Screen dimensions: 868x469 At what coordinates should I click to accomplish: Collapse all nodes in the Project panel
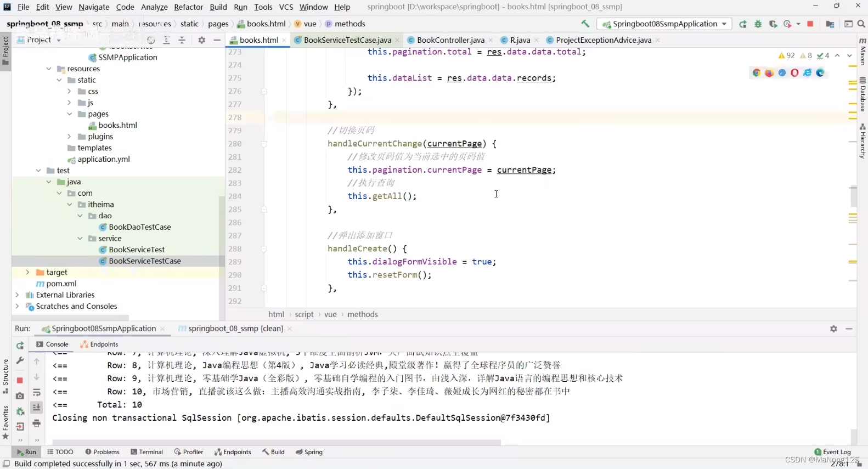[x=182, y=40]
